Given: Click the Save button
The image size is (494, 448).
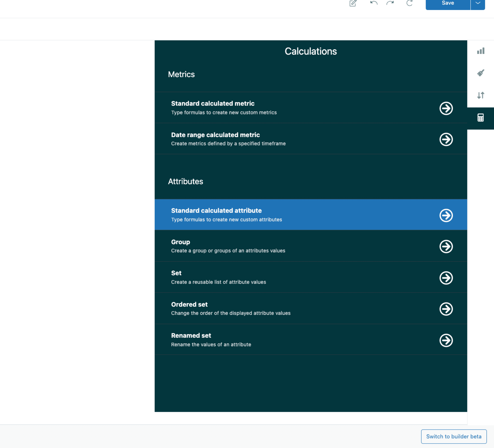Looking at the screenshot, I should click(x=448, y=3).
